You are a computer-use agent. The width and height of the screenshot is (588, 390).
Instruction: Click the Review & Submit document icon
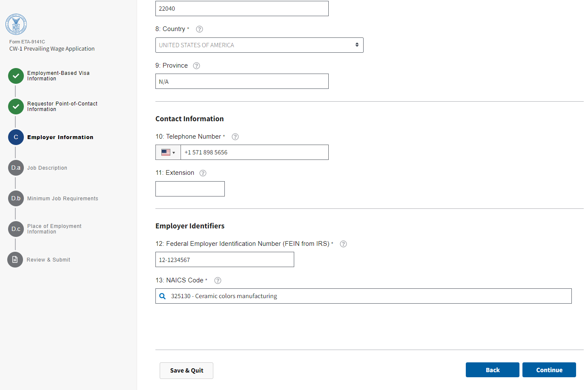pos(15,259)
